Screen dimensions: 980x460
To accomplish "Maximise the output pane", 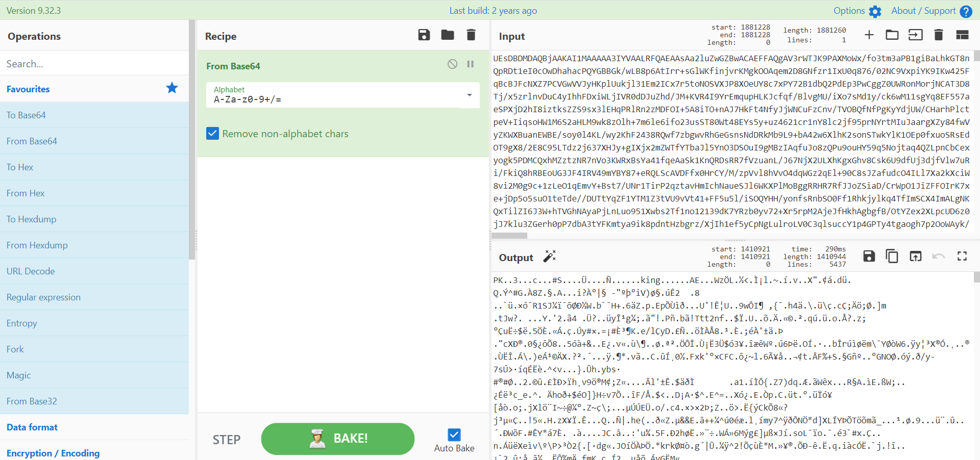I will coord(962,256).
